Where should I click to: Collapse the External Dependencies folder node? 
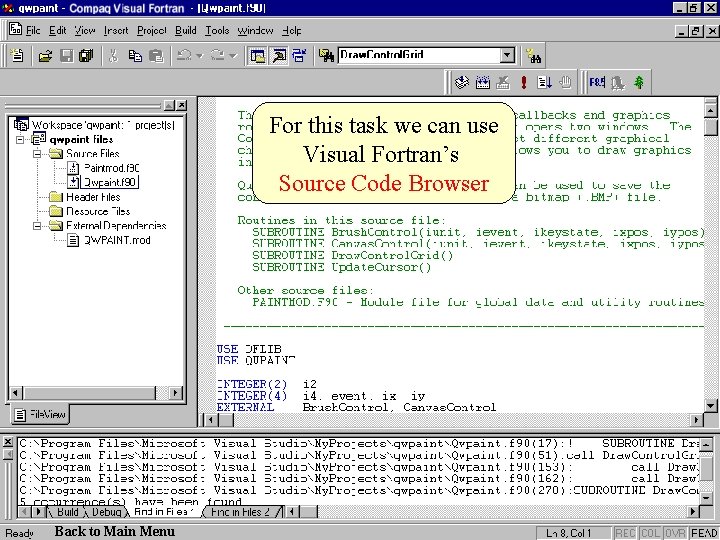pyautogui.click(x=37, y=225)
